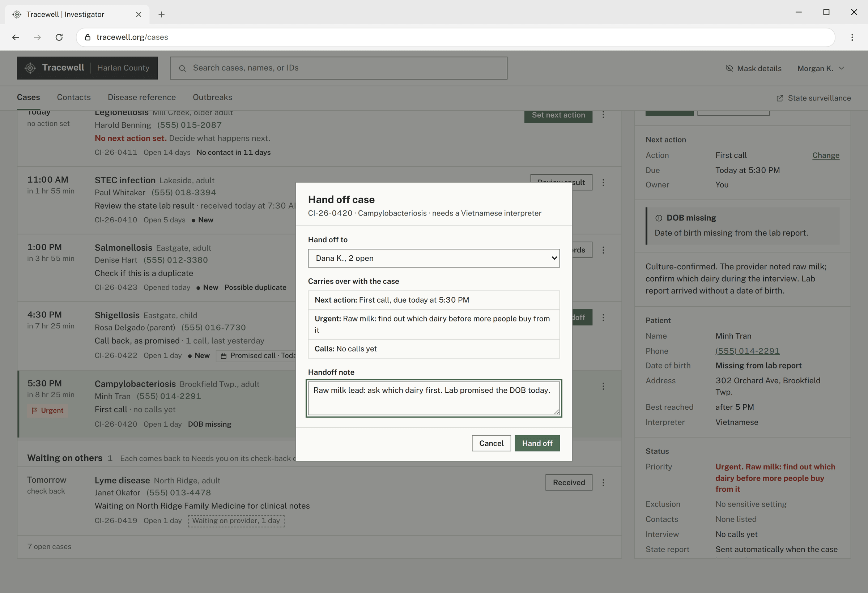Open the more options menu for STEC infection case
The width and height of the screenshot is (868, 593).
(x=603, y=183)
